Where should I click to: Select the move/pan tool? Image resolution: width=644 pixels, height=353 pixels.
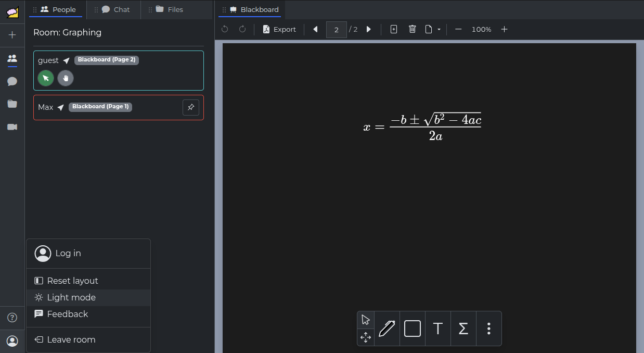pos(366,337)
